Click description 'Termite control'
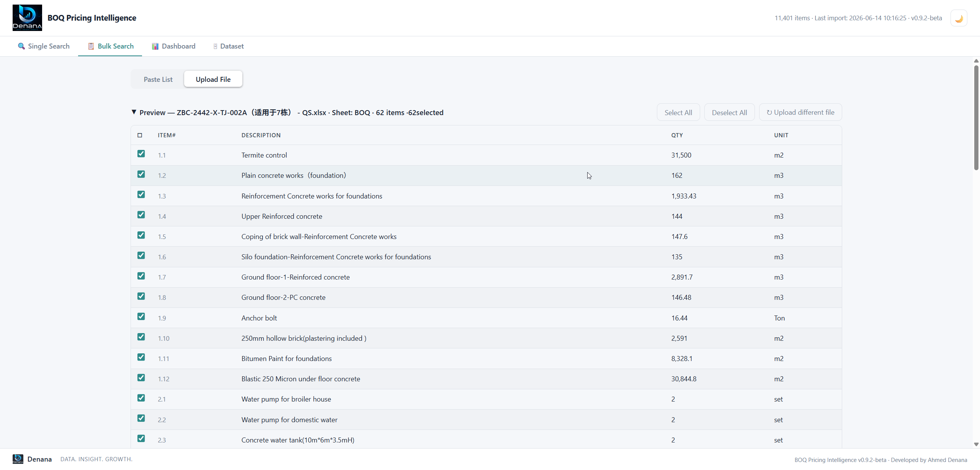 pos(264,155)
